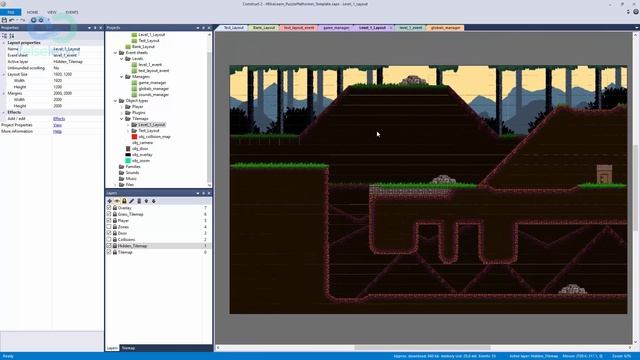Click the round help icon at top right
Image resolution: width=640 pixels, height=360 pixels.
(636, 12)
